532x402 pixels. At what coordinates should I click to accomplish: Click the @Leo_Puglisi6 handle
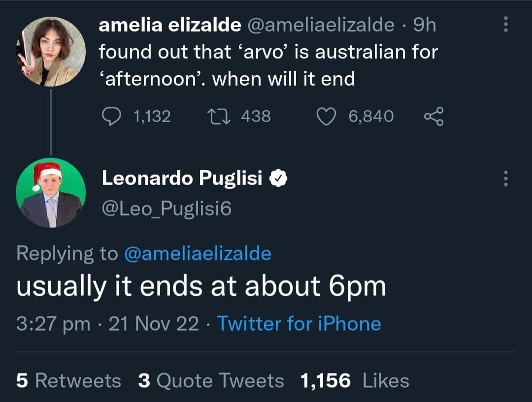pos(166,209)
